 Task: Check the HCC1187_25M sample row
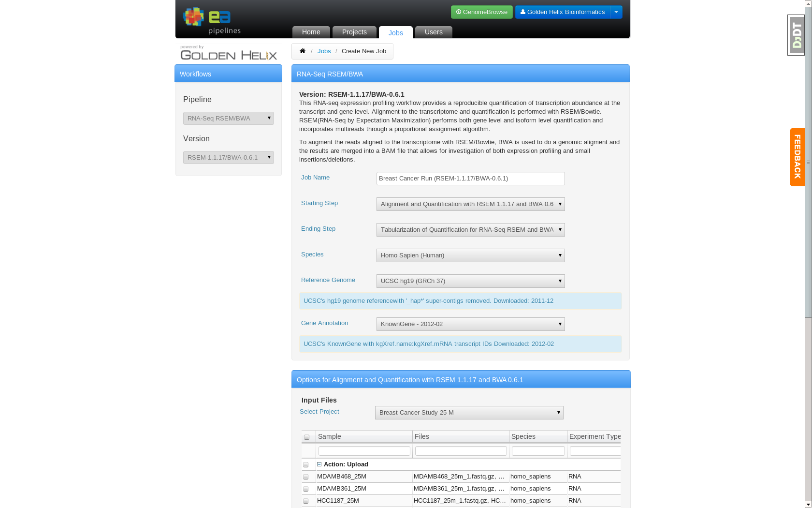point(306,501)
